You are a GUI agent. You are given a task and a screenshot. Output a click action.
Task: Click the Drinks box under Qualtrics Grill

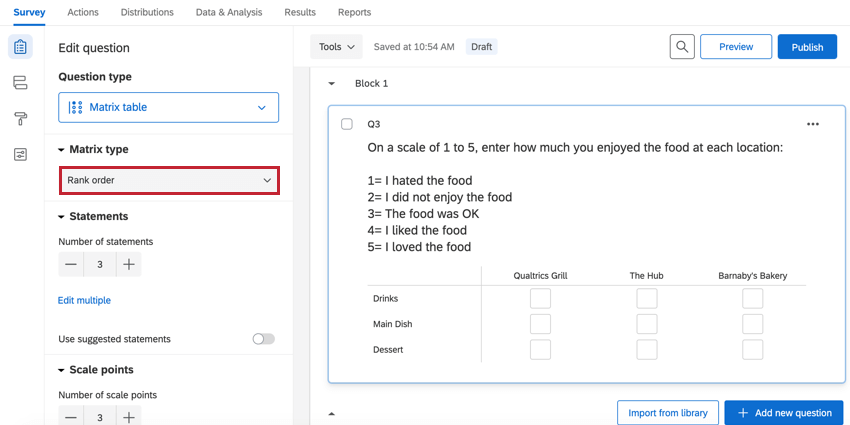coord(540,298)
